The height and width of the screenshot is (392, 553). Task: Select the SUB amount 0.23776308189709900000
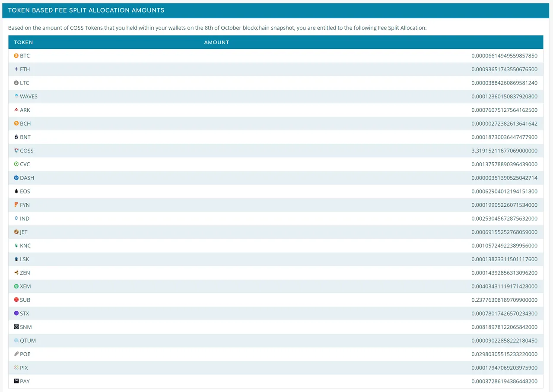tap(504, 300)
